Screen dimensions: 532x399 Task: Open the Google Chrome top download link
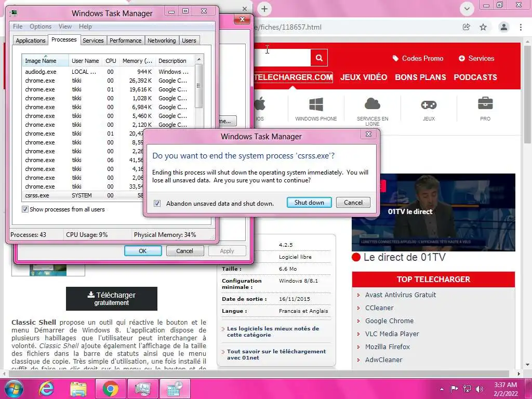coord(389,321)
